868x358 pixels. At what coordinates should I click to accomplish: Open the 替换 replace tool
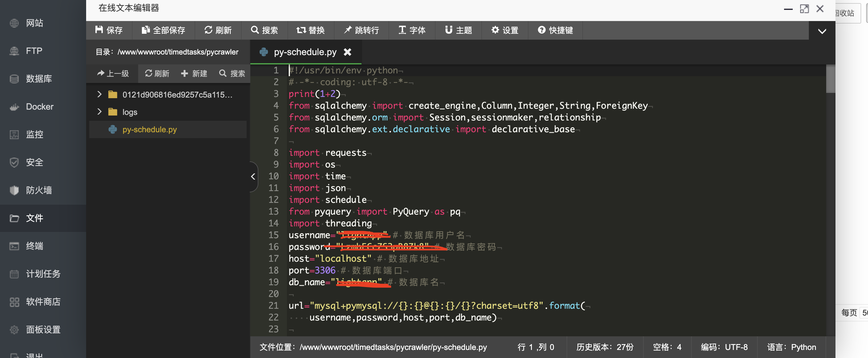click(x=311, y=30)
